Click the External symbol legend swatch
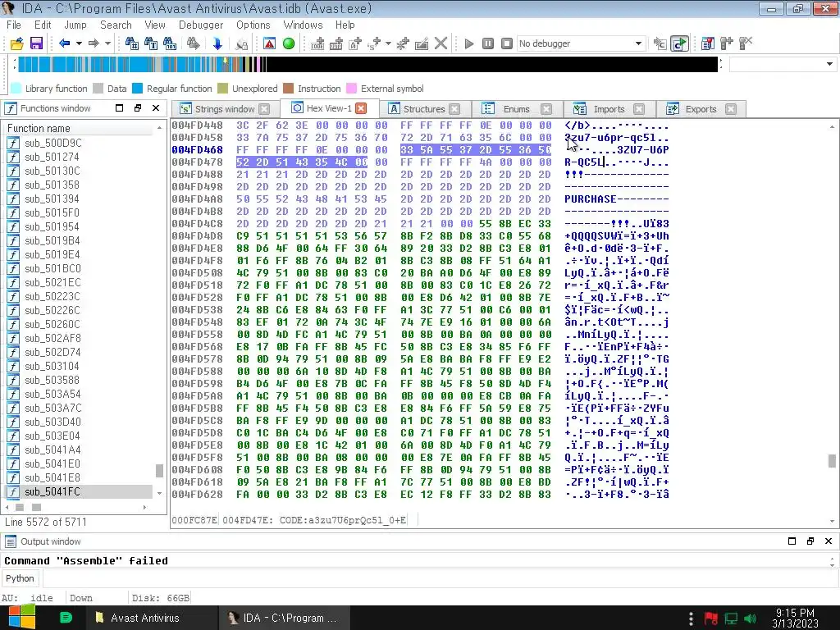Viewport: 840px width, 630px height. tap(351, 89)
